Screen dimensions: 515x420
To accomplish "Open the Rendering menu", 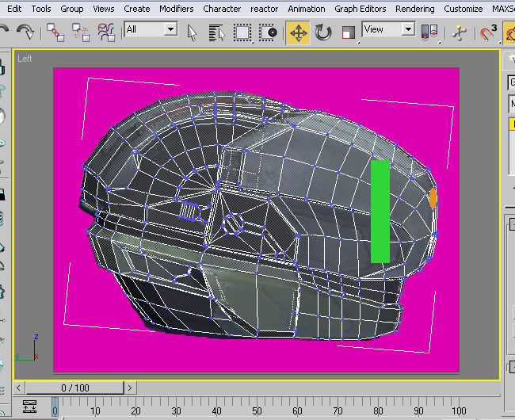I will (415, 9).
